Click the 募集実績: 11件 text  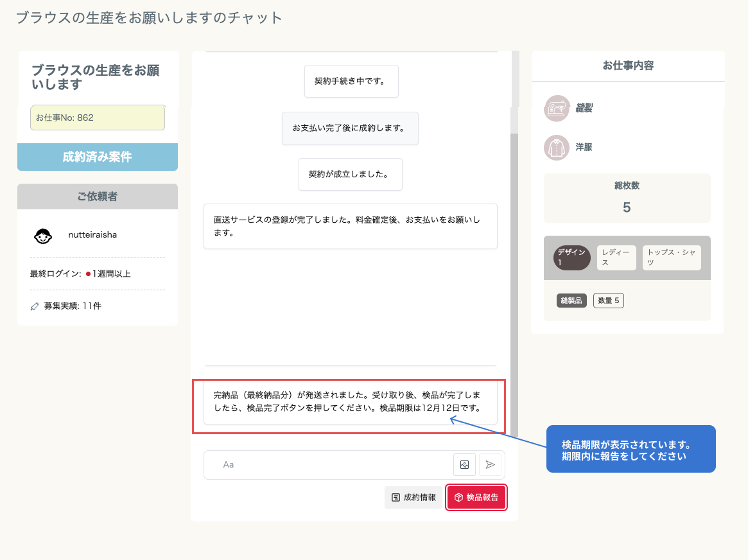[x=73, y=306]
